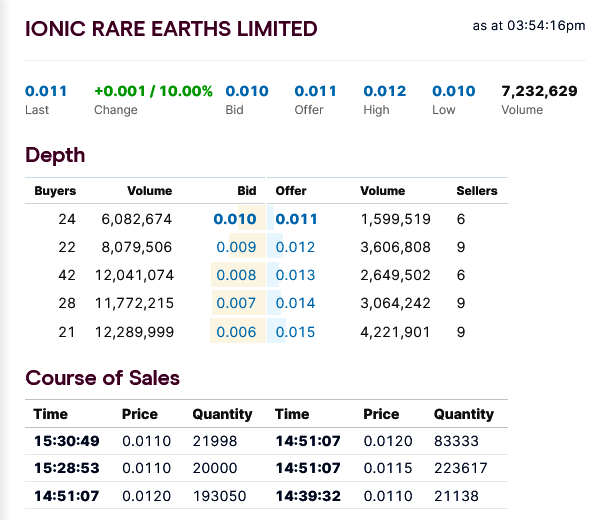Select buy volume 12,289,999
The height and width of the screenshot is (520, 600).
pyautogui.click(x=134, y=332)
